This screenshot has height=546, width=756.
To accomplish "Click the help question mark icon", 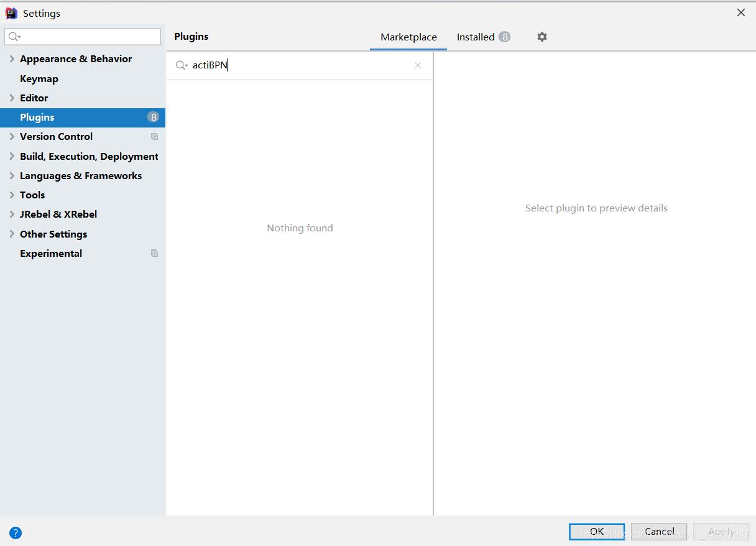I will tap(16, 532).
